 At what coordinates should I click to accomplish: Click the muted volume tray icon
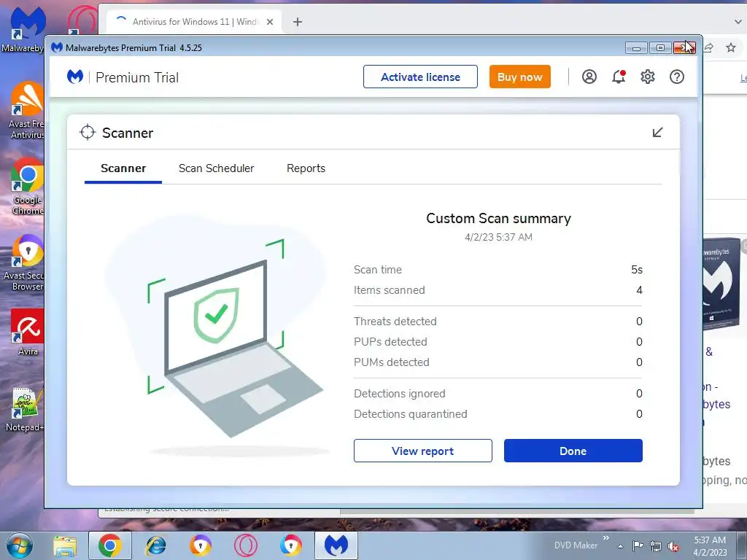pyautogui.click(x=673, y=546)
